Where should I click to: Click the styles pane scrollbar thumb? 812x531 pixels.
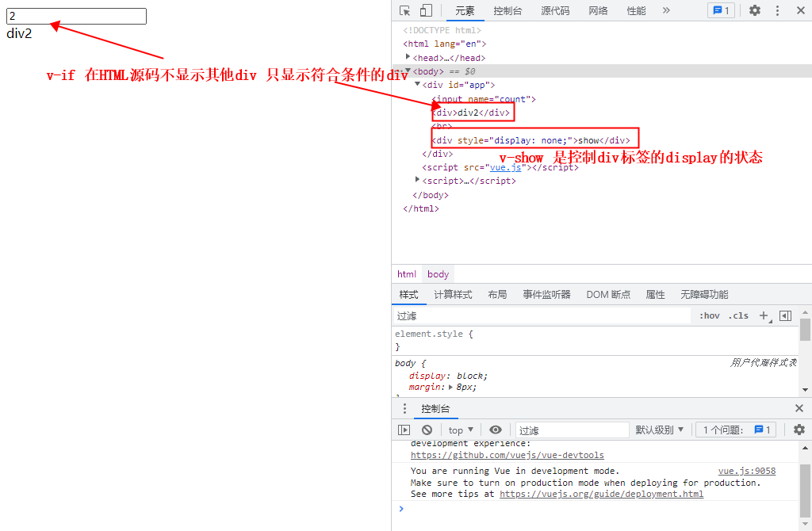[806, 330]
